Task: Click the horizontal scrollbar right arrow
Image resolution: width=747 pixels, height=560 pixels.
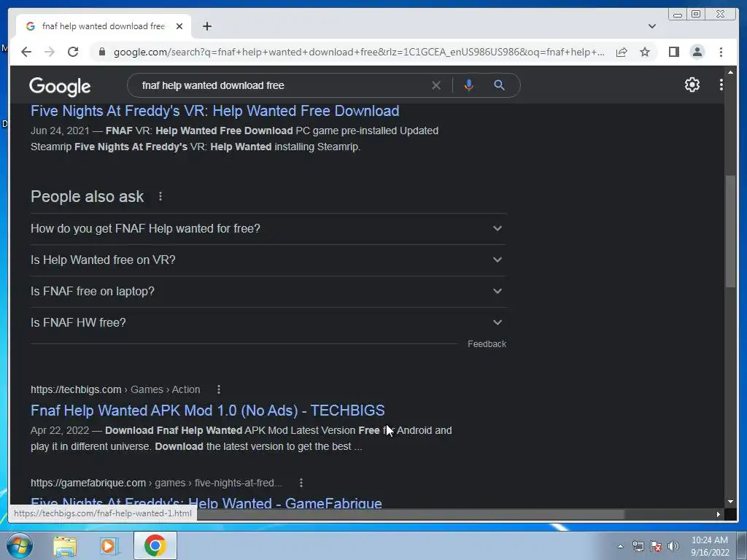Action: pos(718,514)
